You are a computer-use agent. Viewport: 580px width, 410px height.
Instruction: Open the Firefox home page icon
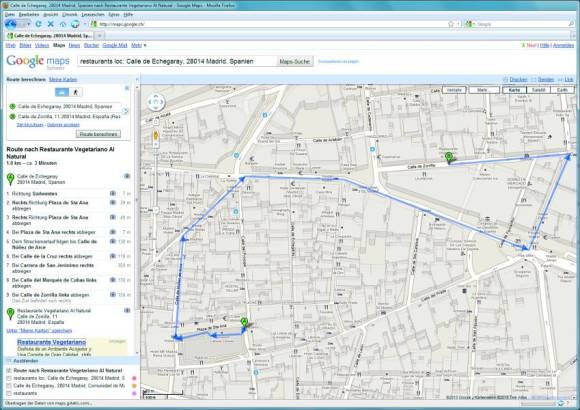pos(63,24)
